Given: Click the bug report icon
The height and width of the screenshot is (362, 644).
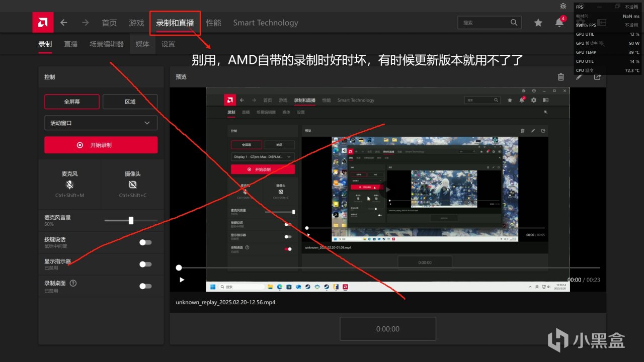Looking at the screenshot, I should point(563,6).
